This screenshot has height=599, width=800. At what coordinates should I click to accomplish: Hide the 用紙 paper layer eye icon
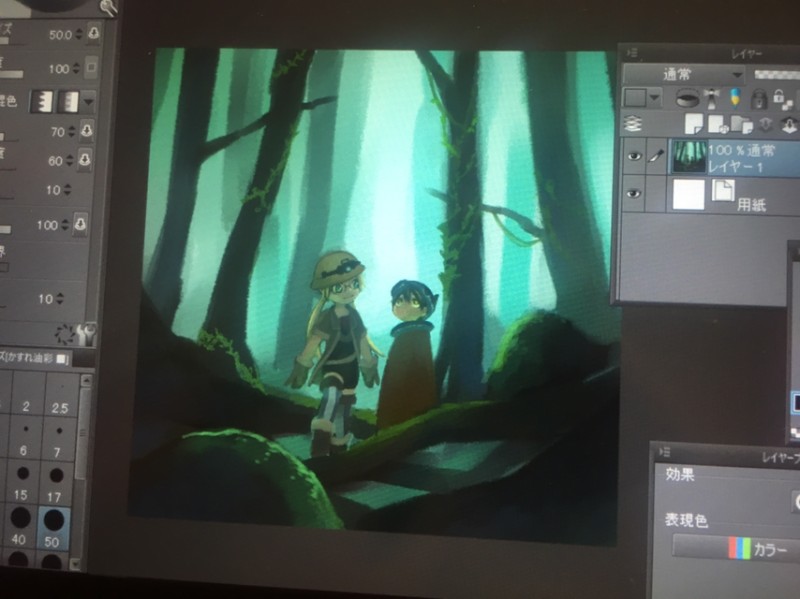(633, 193)
